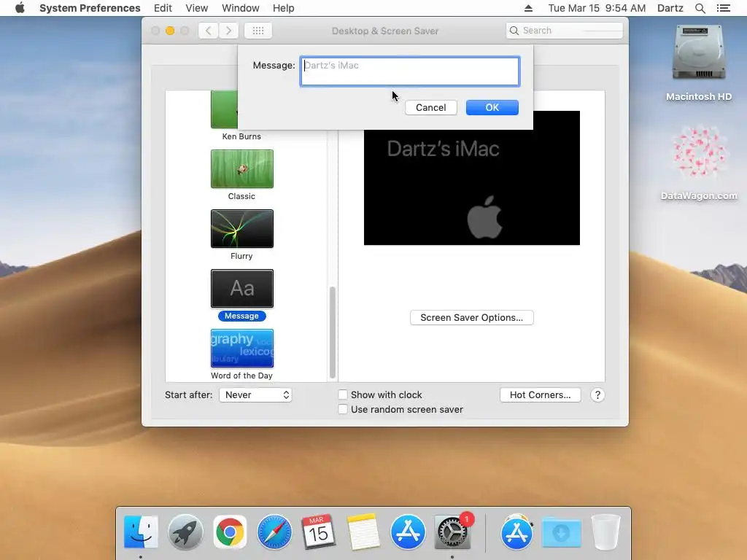The width and height of the screenshot is (747, 560).
Task: Enable Show with clock checkbox
Action: tap(343, 394)
